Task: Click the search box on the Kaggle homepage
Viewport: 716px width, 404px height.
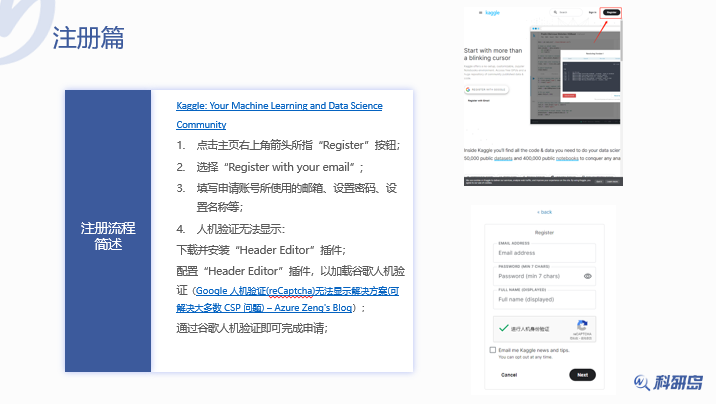Action: 567,12
